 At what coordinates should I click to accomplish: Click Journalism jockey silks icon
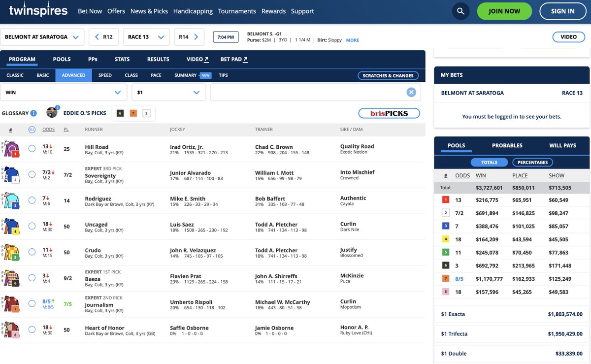tap(11, 304)
